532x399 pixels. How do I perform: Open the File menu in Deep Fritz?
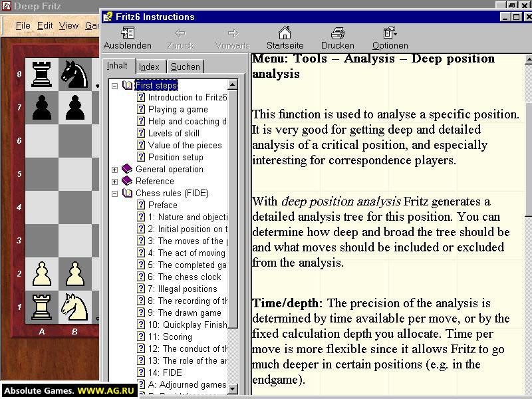click(23, 26)
